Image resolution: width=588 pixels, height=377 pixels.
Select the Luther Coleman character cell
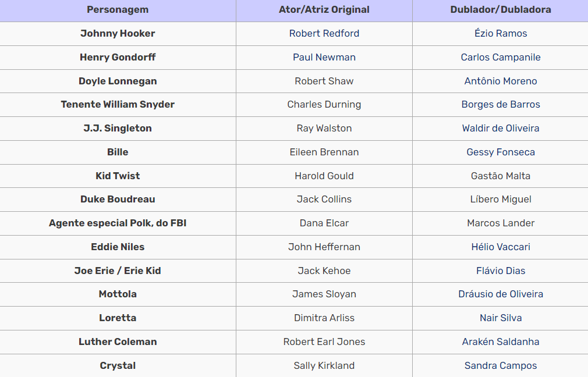coord(118,342)
